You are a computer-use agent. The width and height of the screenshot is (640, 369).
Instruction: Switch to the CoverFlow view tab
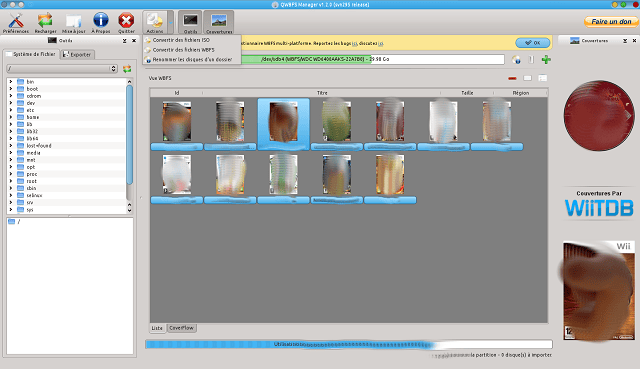click(x=182, y=328)
